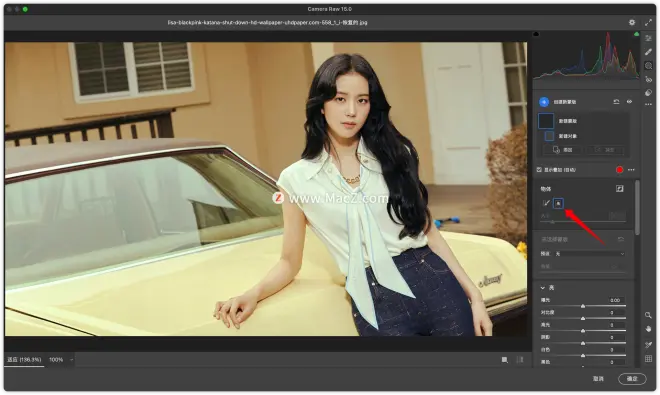
Task: Select the Healing bandage tool
Action: coord(648,52)
